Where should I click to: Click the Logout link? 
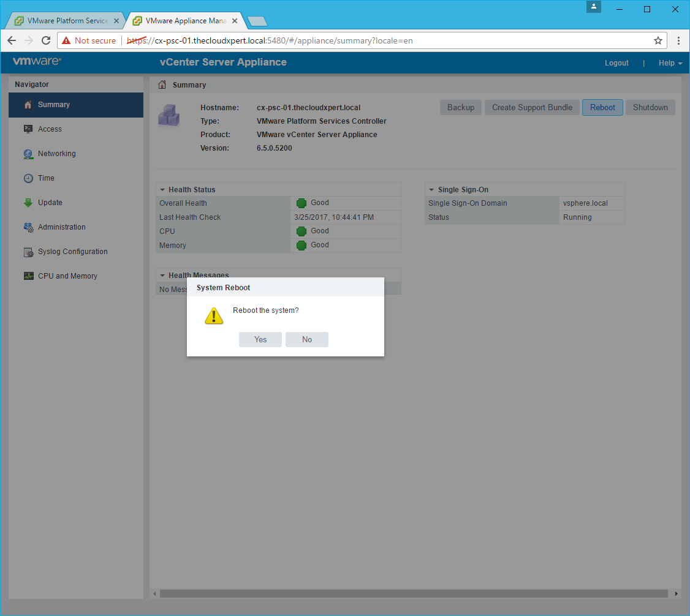point(616,63)
